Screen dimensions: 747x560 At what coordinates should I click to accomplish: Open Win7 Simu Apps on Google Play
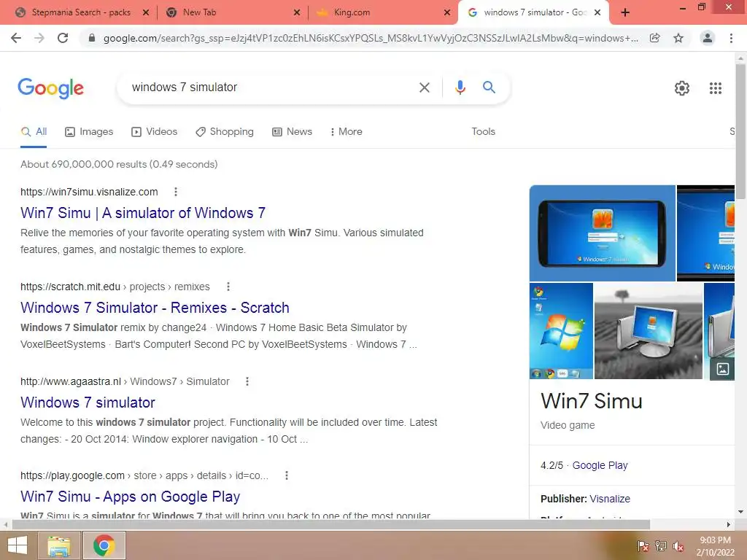pyautogui.click(x=130, y=497)
